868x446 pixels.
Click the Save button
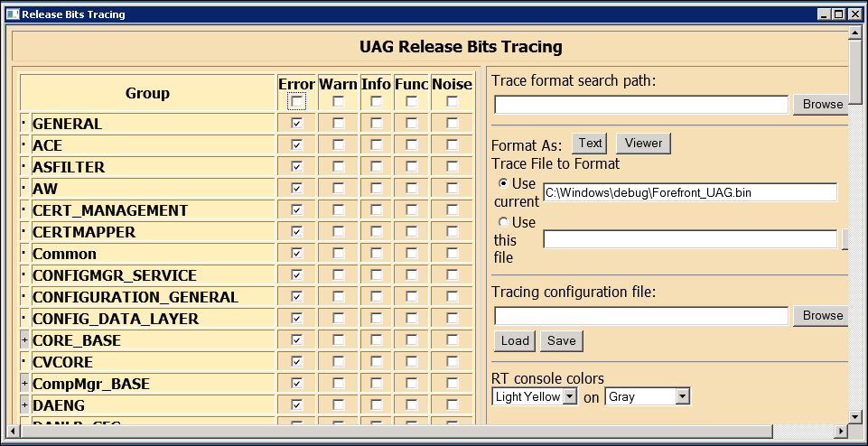point(561,341)
